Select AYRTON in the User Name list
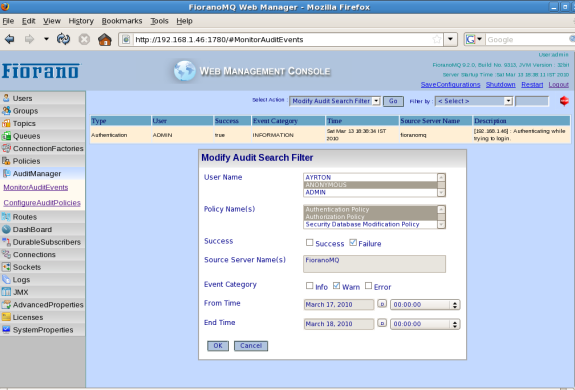This screenshot has height=390, width=575. click(x=370, y=177)
